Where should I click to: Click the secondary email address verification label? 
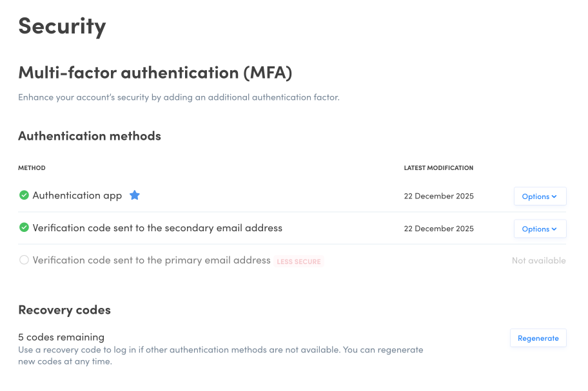tap(157, 227)
